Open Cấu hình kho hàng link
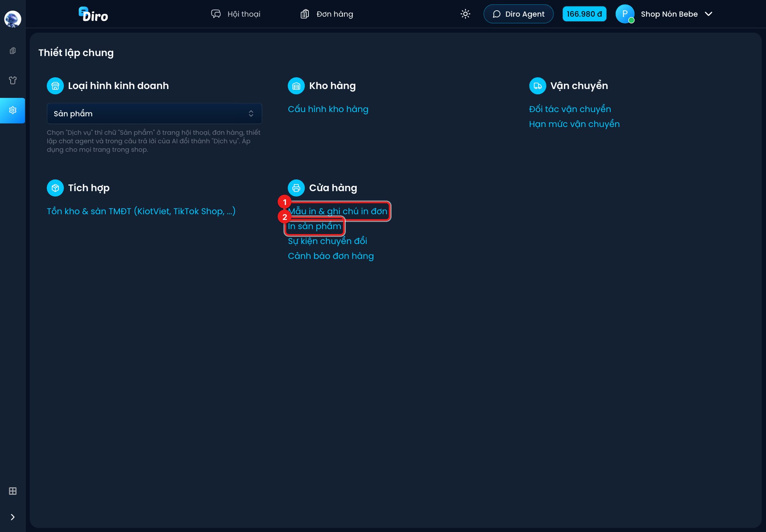 click(328, 109)
